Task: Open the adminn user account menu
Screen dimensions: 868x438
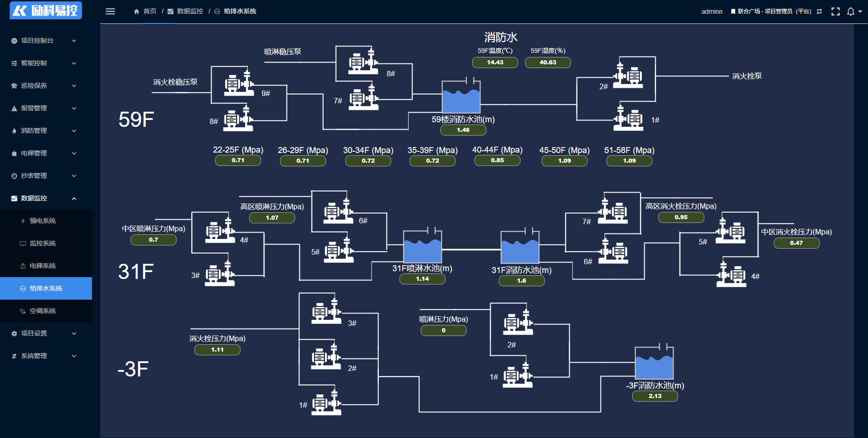Action: click(712, 11)
